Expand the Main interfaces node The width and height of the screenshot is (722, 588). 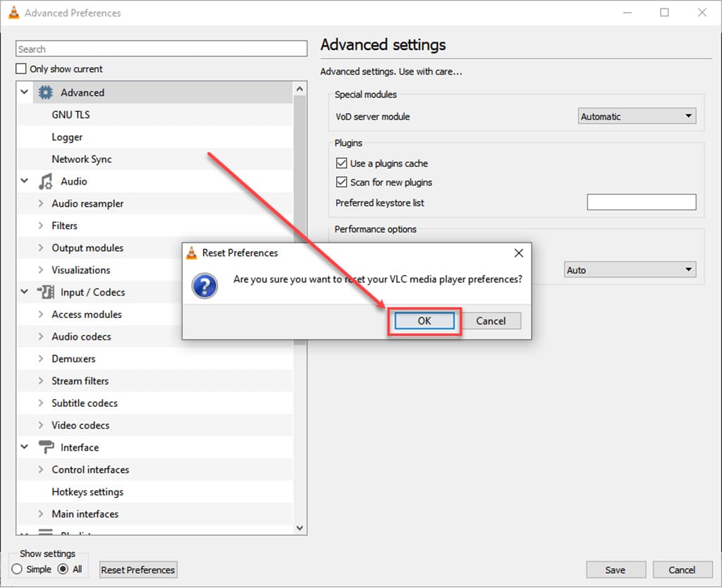coord(41,513)
